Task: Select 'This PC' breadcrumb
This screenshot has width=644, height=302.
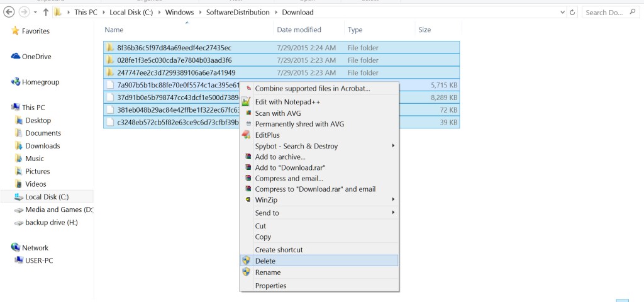Action: click(86, 13)
